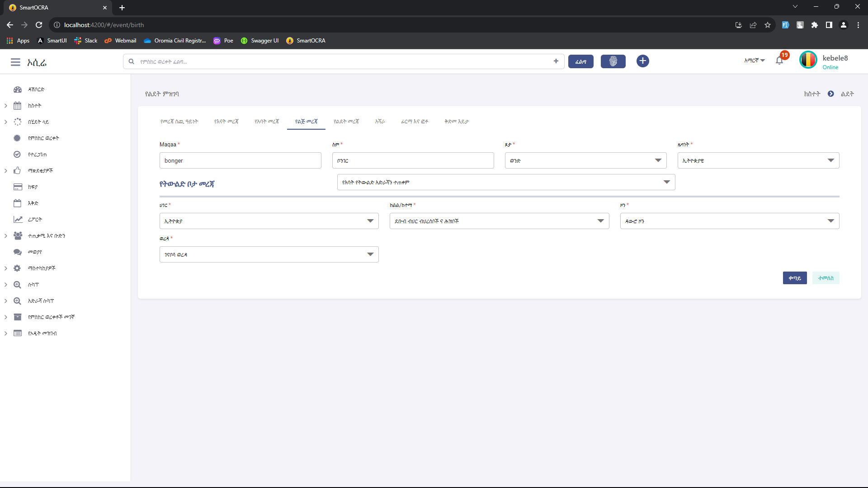This screenshot has height=488, width=868.
Task: Open the ክፍያ credit card icon
Action: coord(18,187)
